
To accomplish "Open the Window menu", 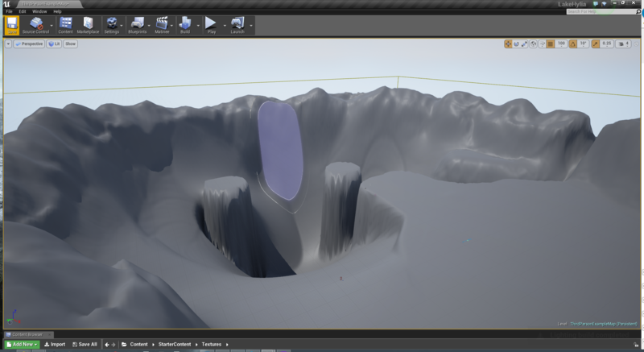I will click(x=39, y=11).
